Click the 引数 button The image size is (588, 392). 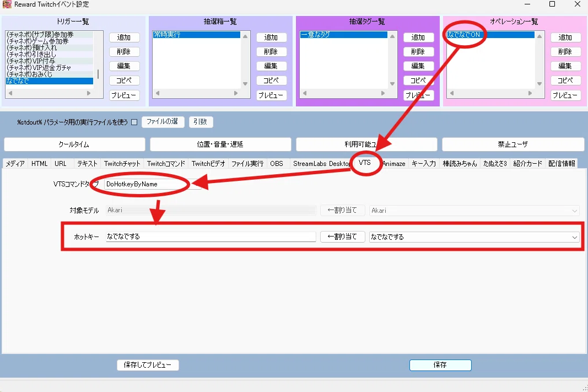pyautogui.click(x=201, y=122)
